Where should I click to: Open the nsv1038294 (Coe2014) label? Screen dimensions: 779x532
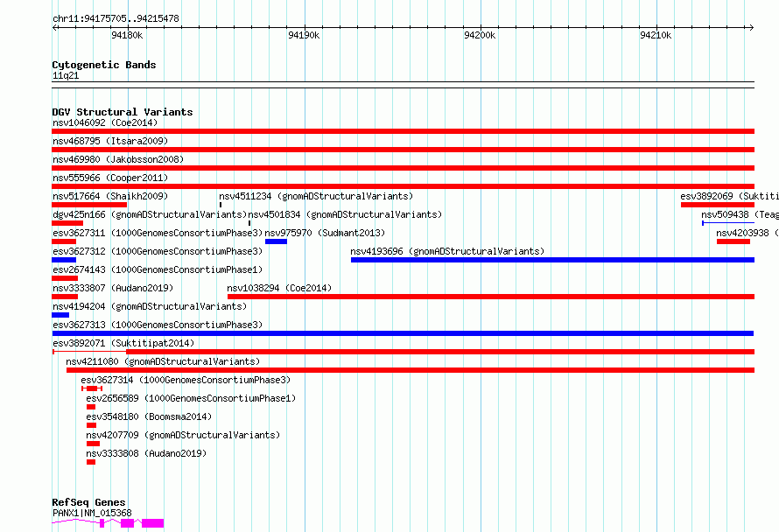point(279,288)
